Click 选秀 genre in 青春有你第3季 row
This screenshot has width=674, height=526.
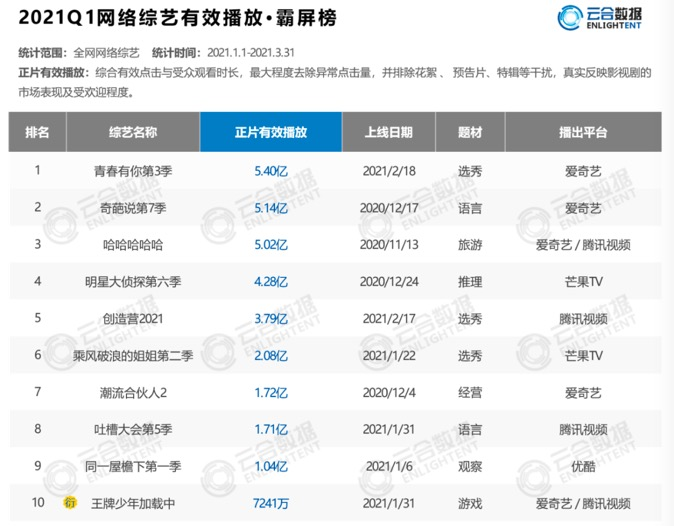(470, 171)
